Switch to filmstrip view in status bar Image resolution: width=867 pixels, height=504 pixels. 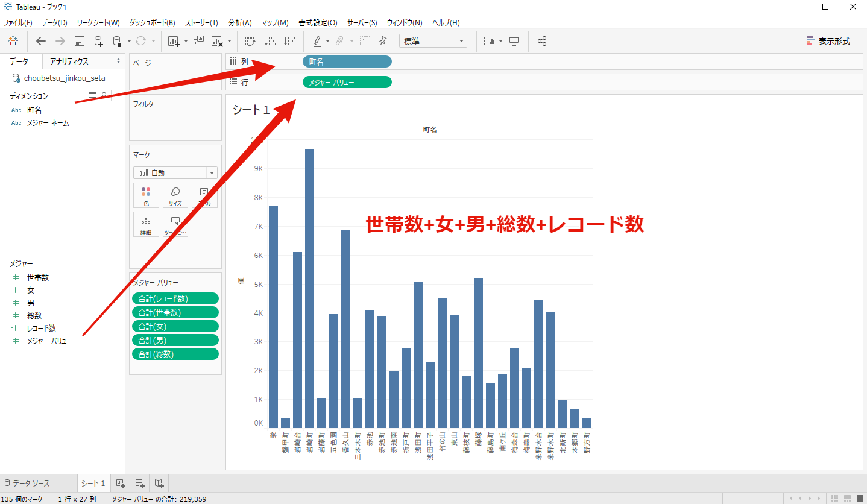click(848, 498)
